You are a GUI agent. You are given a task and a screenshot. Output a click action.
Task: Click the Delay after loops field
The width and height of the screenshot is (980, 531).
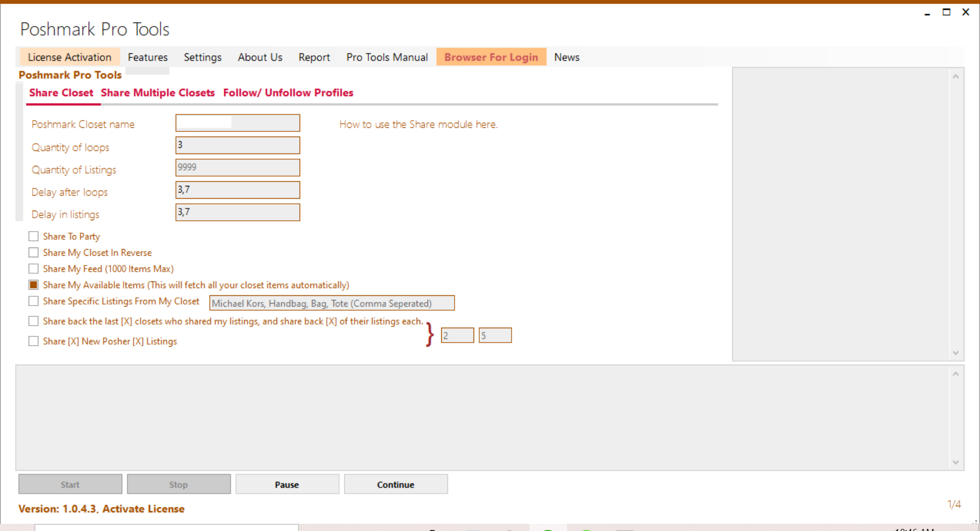point(238,190)
